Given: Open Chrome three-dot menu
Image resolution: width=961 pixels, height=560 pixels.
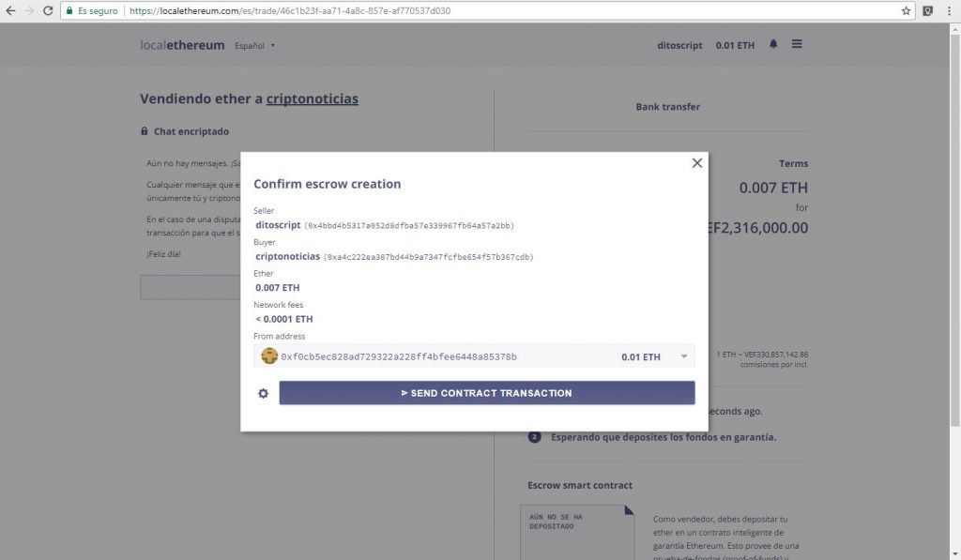Looking at the screenshot, I should [x=949, y=11].
